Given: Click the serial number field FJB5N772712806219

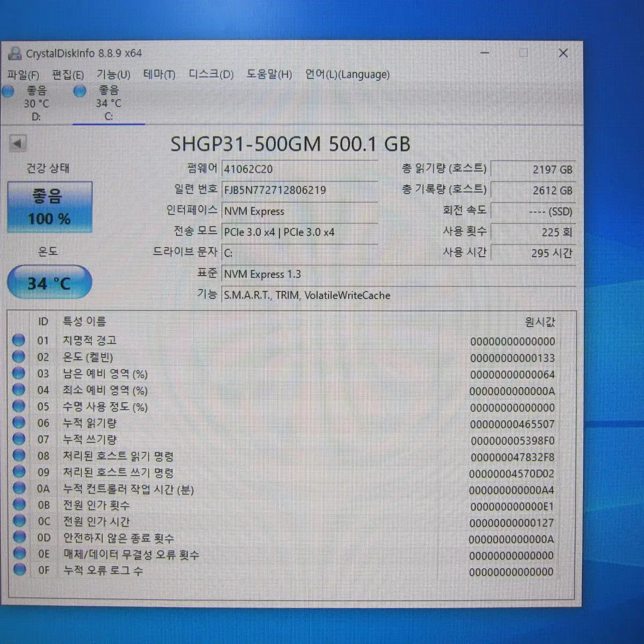Looking at the screenshot, I should point(299,190).
